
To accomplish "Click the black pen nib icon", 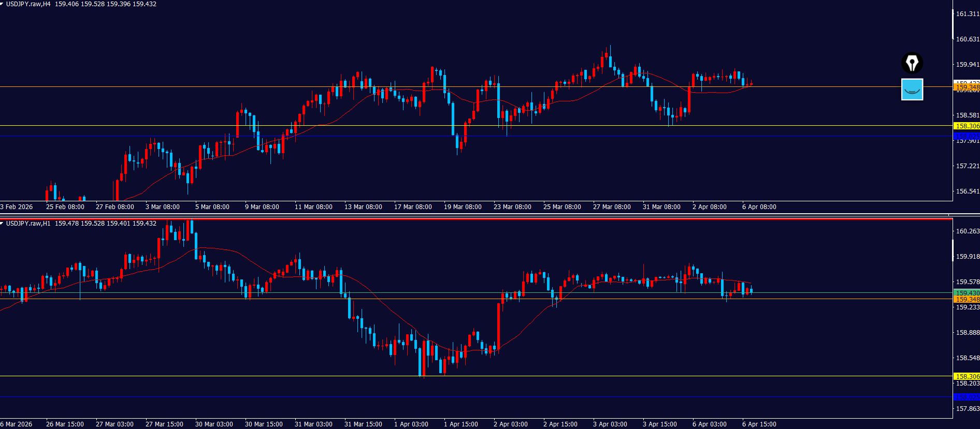I will tap(912, 63).
